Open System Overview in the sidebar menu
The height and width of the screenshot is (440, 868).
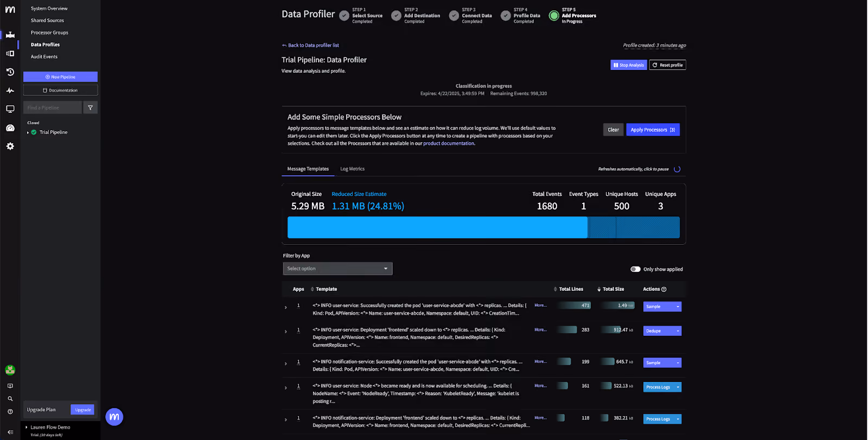[x=49, y=9]
